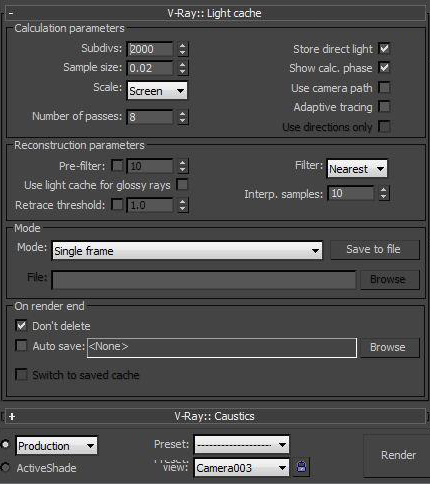
Task: Click Browse next to the File field
Action: [x=389, y=279]
